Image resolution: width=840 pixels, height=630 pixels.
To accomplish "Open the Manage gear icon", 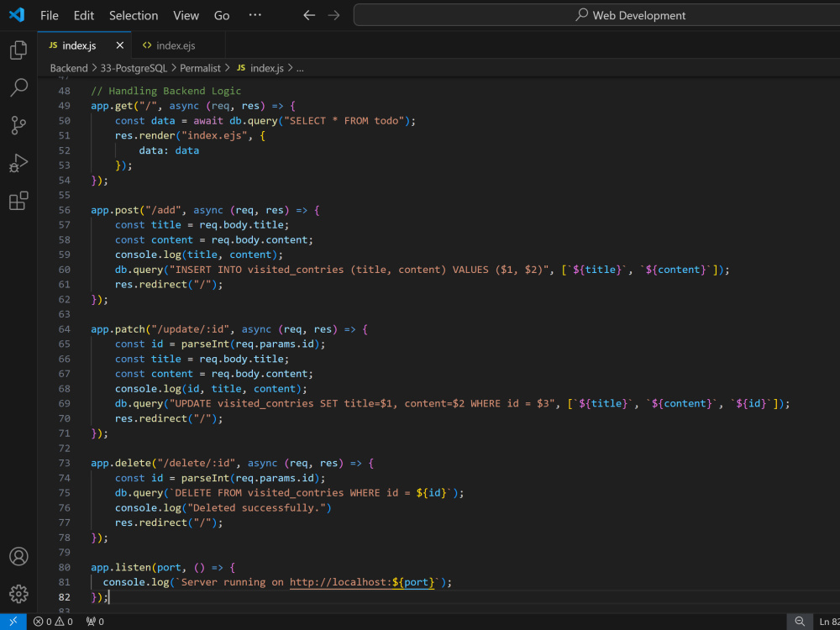I will 18,594.
